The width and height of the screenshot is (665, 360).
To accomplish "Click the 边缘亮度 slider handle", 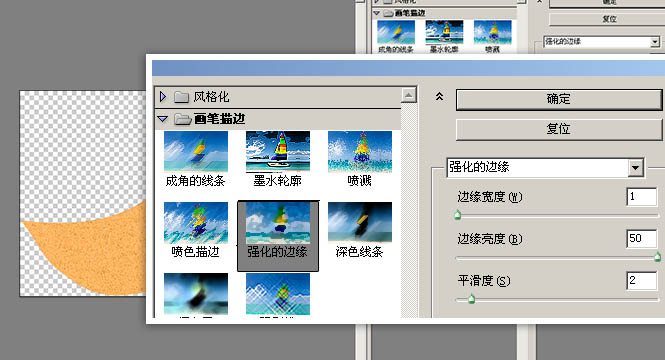I will coord(657,257).
